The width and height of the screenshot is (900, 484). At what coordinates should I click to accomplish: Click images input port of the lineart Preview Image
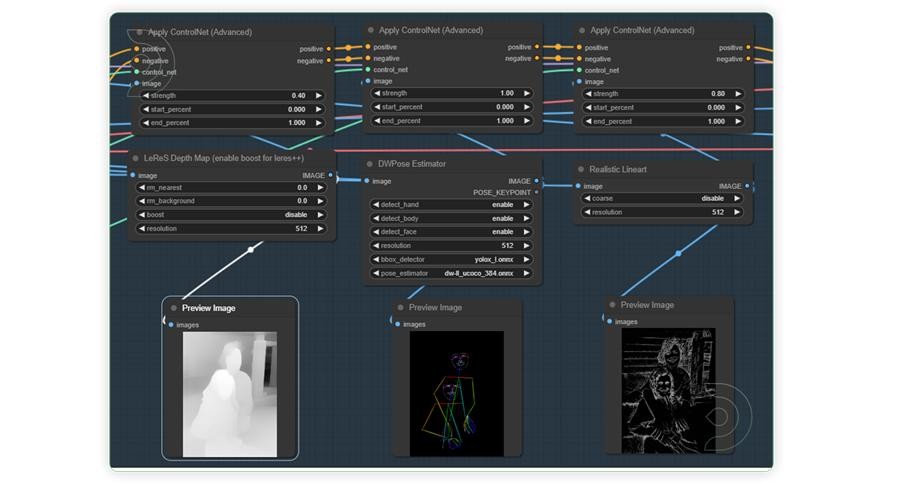[x=610, y=322]
